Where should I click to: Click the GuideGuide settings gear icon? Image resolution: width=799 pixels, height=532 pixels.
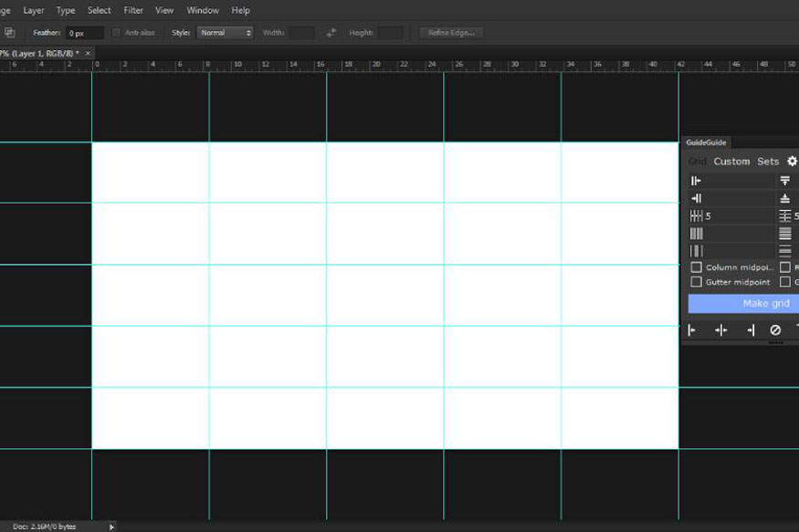pos(790,162)
